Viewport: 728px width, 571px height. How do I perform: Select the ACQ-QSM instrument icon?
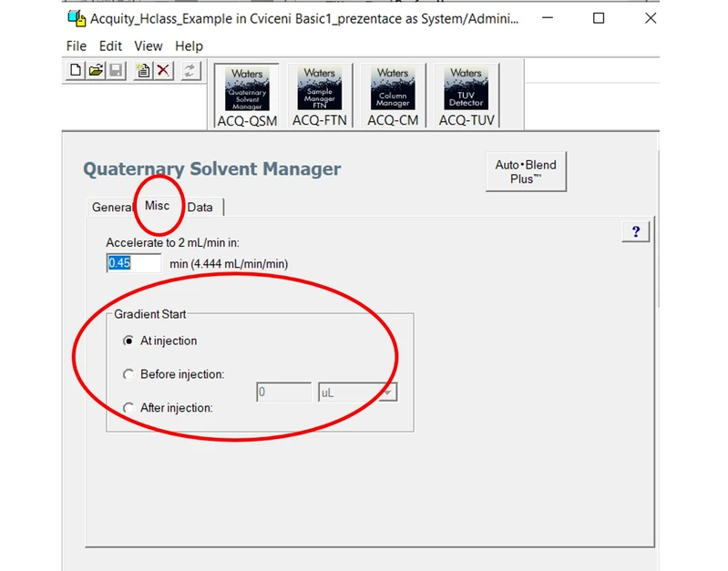point(247,96)
